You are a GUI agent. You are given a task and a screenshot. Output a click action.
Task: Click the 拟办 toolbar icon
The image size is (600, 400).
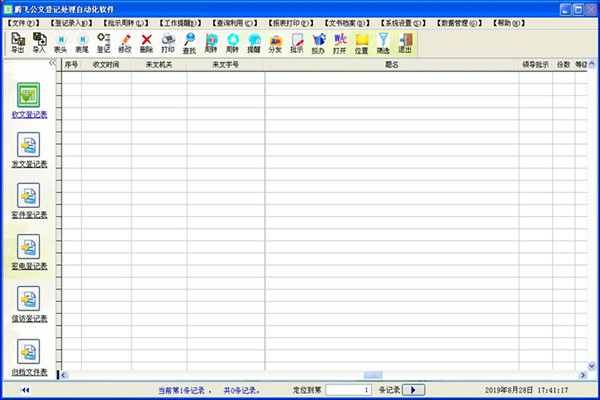coord(318,43)
